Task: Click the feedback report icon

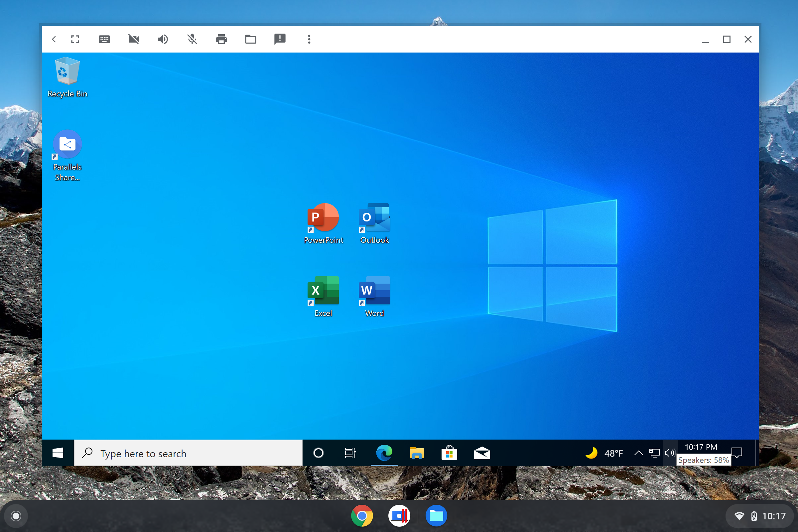Action: pyautogui.click(x=280, y=39)
